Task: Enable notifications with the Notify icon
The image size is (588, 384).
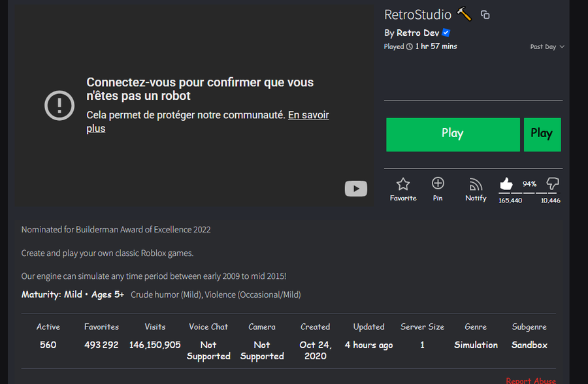Action: pyautogui.click(x=476, y=184)
